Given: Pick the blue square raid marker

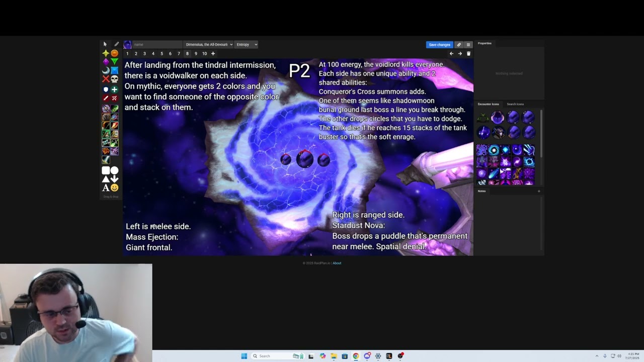Looking at the screenshot, I should [x=114, y=70].
